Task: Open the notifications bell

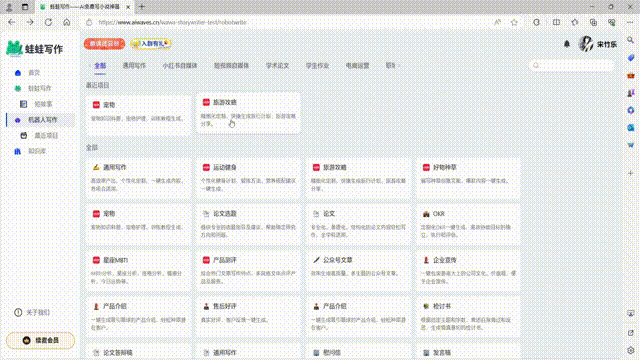Action: pos(567,44)
